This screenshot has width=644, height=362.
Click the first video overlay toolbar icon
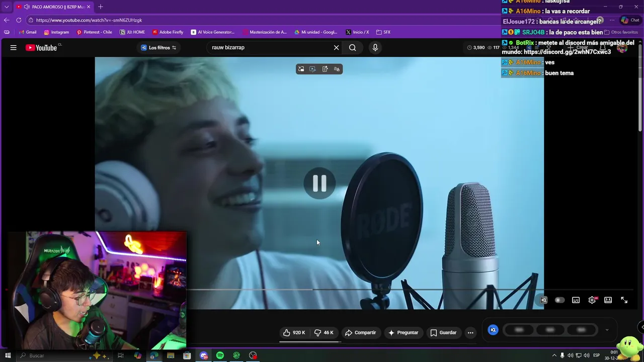tap(301, 69)
